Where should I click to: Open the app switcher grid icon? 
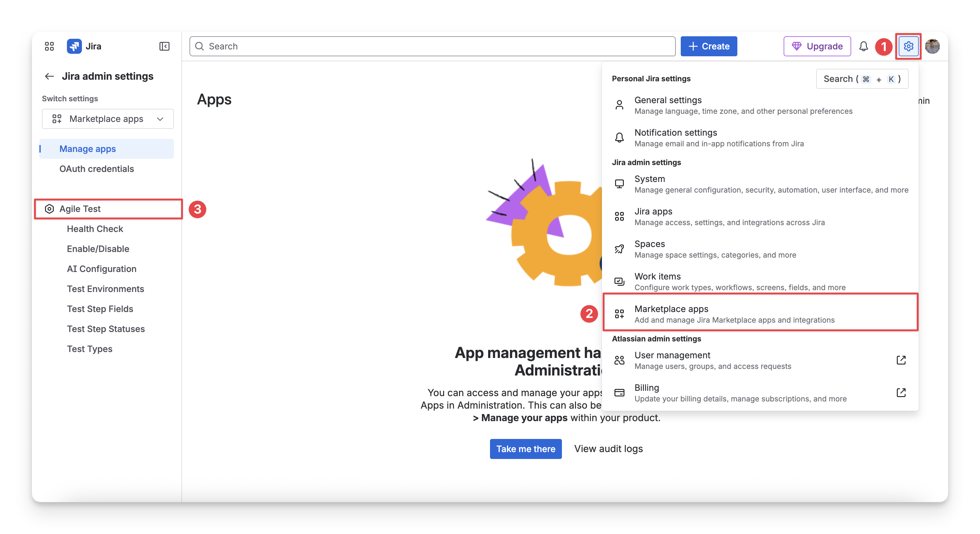point(49,46)
